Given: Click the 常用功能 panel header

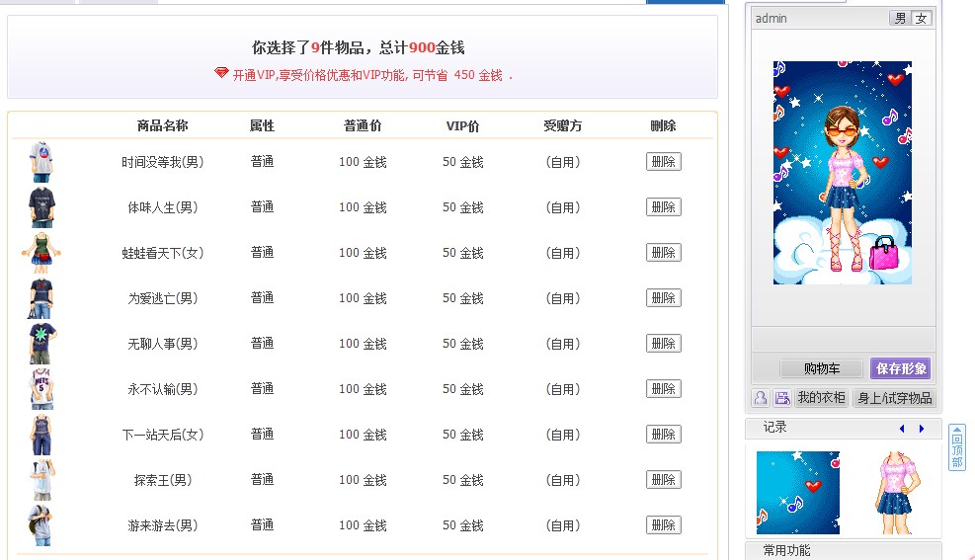Looking at the screenshot, I should point(786,551).
